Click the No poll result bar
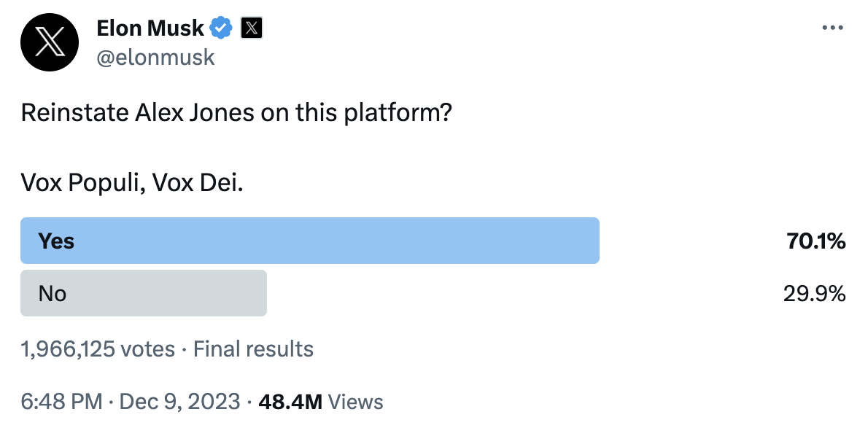The width and height of the screenshot is (868, 436). point(144,293)
